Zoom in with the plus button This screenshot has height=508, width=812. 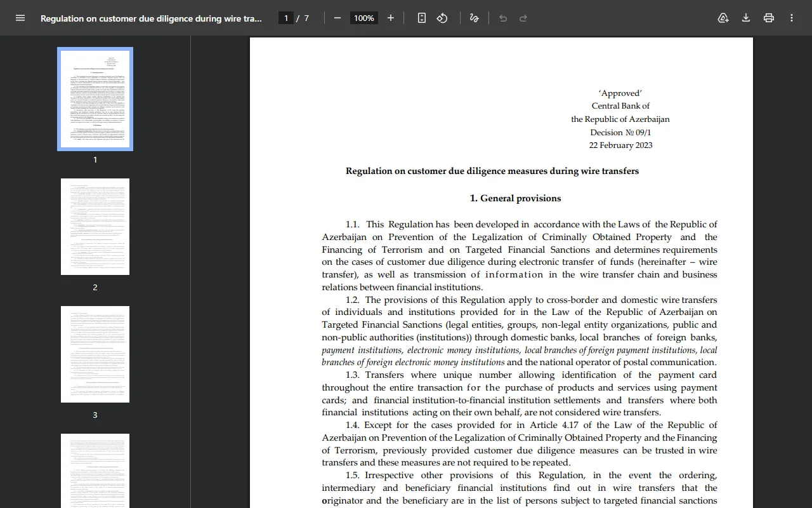tap(391, 18)
